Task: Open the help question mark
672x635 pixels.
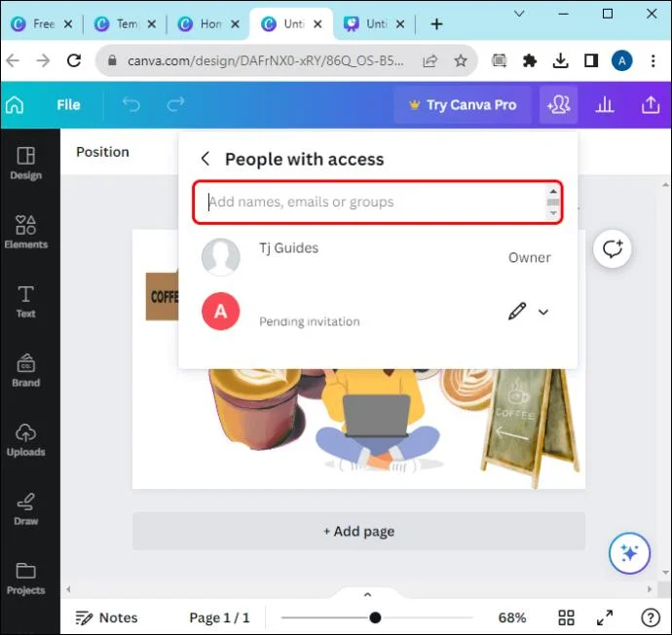Action: [x=651, y=617]
